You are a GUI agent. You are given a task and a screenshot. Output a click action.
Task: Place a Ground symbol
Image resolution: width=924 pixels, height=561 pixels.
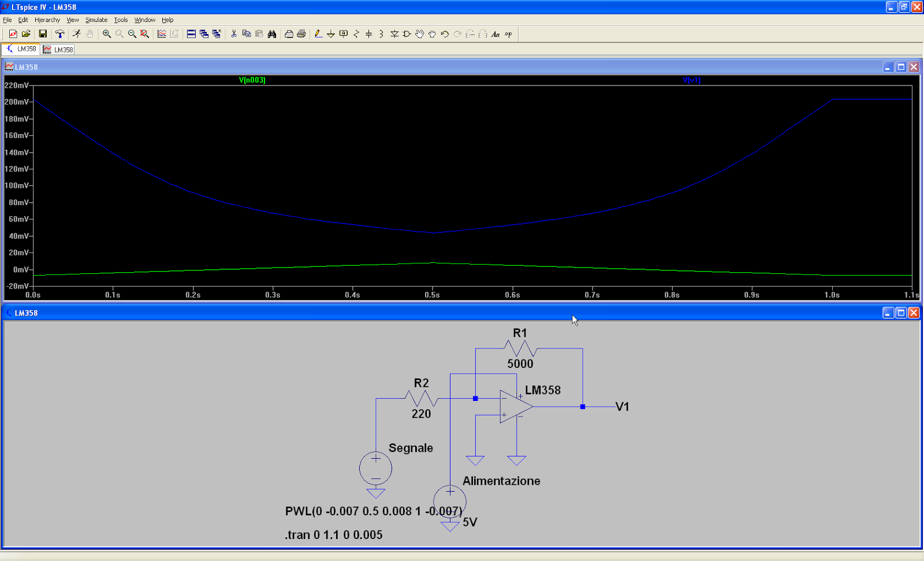coord(330,34)
